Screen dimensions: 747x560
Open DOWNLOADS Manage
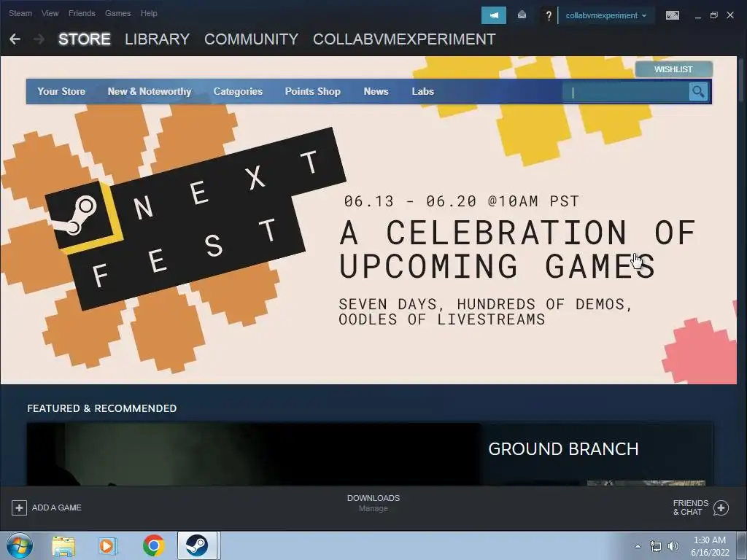[x=373, y=503]
